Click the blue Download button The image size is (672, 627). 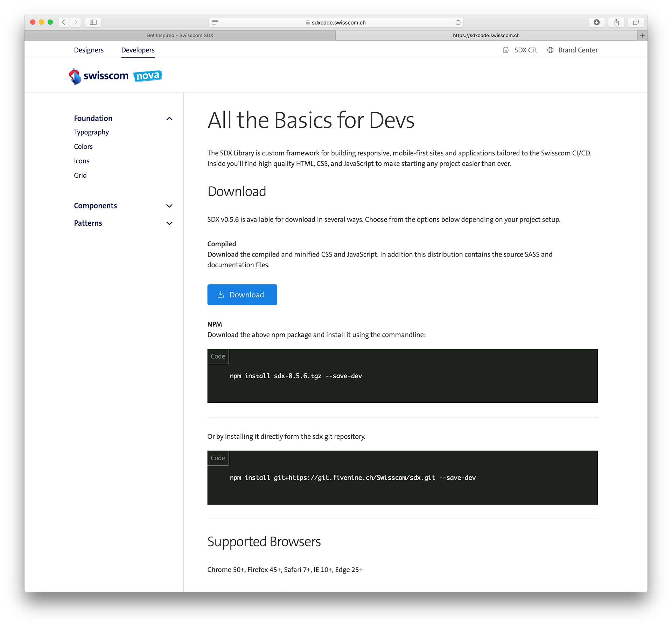[x=242, y=295]
